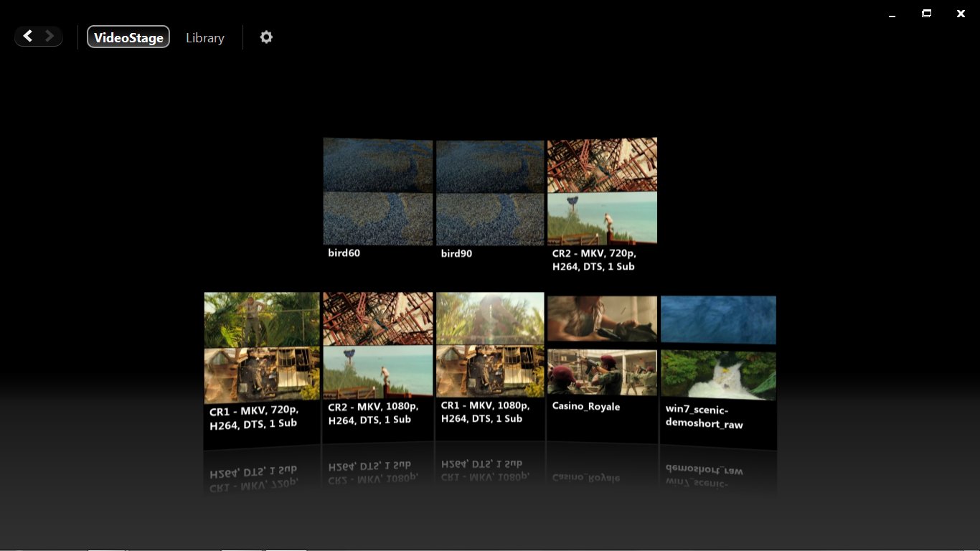Close the VideoStage application window
The height and width of the screenshot is (551, 980).
tap(961, 14)
